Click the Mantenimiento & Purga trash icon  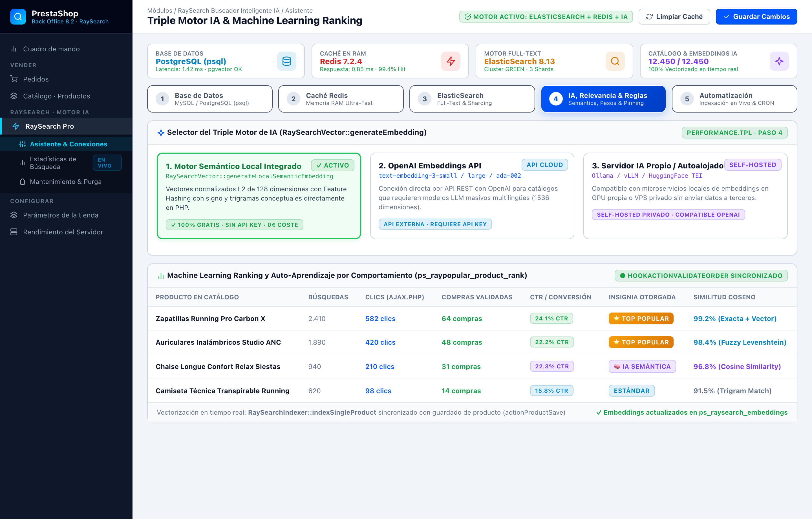pyautogui.click(x=23, y=182)
